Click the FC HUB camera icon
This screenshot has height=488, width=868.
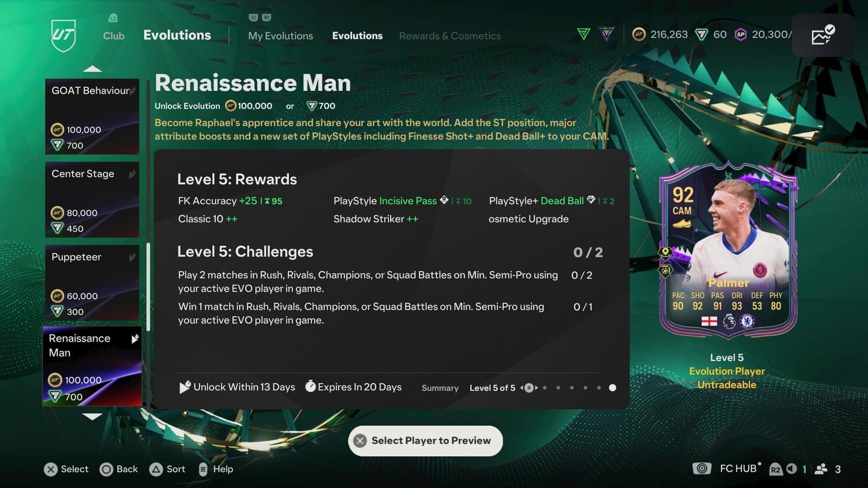702,468
